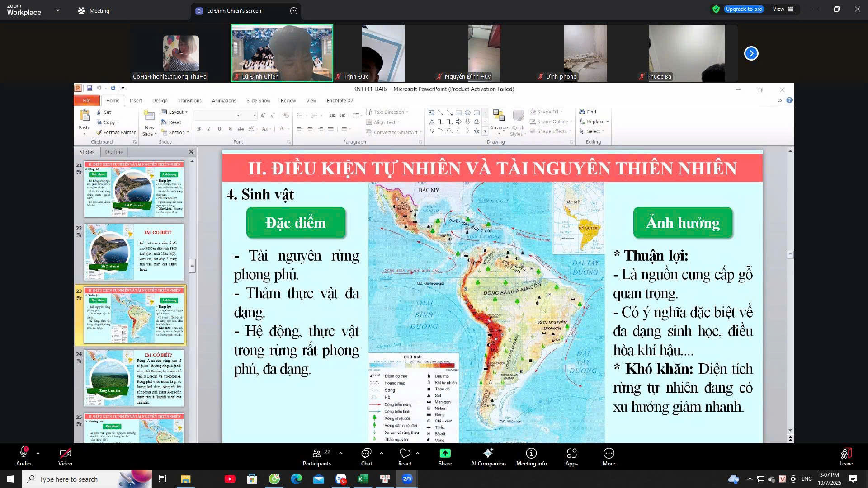Open Lữ Đình Chiến's screen tab
868x488 pixels.
tap(233, 11)
